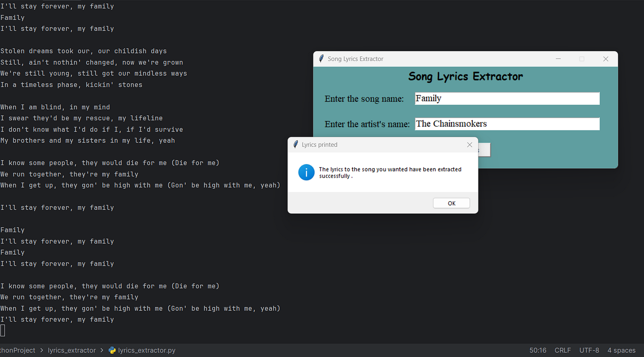644x357 pixels.
Task: Click the artist field containing The Chainsmokers
Action: point(506,124)
